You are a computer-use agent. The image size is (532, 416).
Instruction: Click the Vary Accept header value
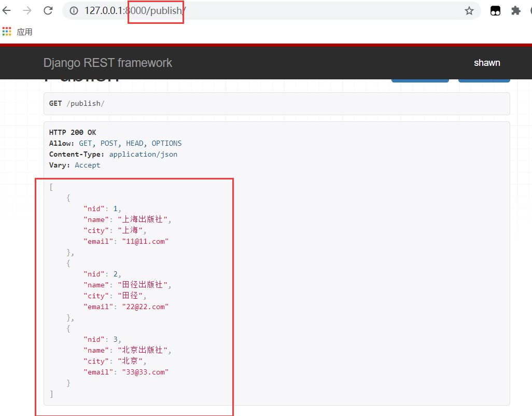click(x=88, y=165)
